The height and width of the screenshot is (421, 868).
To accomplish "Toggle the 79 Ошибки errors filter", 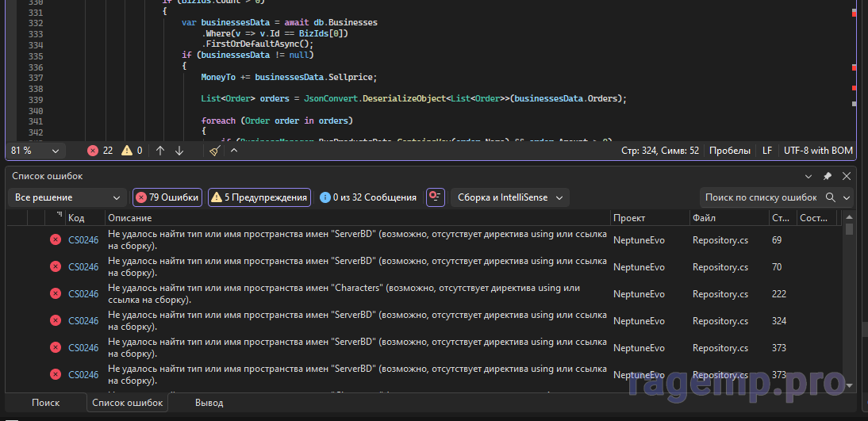I will tap(167, 197).
